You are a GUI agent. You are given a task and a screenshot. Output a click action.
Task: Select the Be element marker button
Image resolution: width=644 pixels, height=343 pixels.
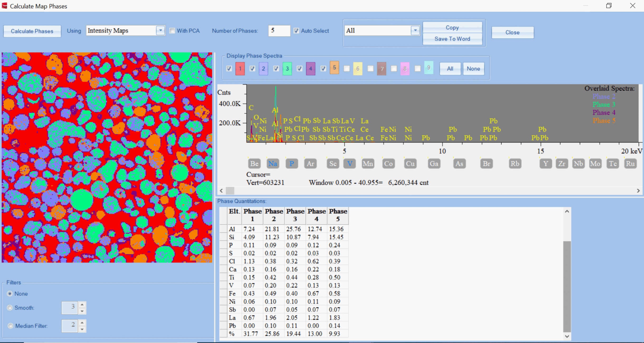pyautogui.click(x=254, y=164)
